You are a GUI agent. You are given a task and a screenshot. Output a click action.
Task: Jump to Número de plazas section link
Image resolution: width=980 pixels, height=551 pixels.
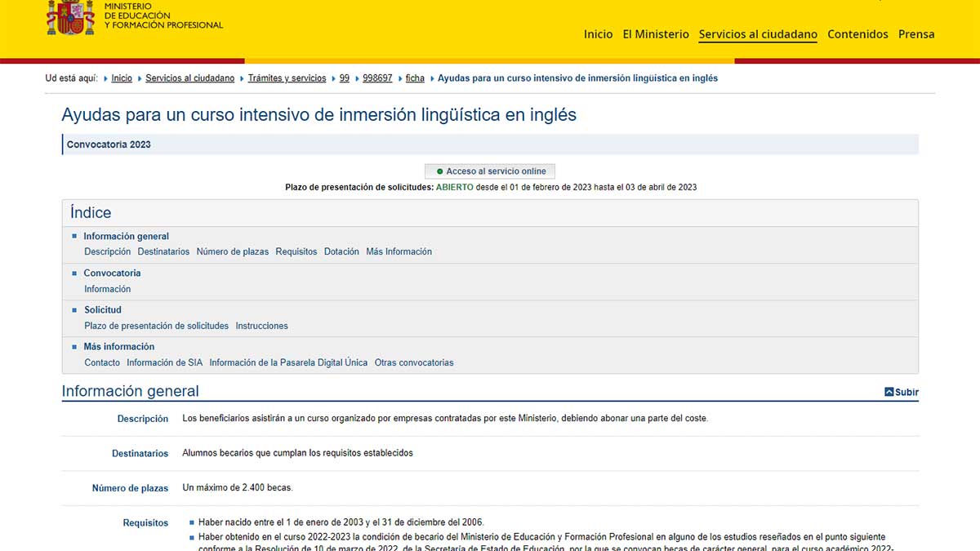[232, 251]
